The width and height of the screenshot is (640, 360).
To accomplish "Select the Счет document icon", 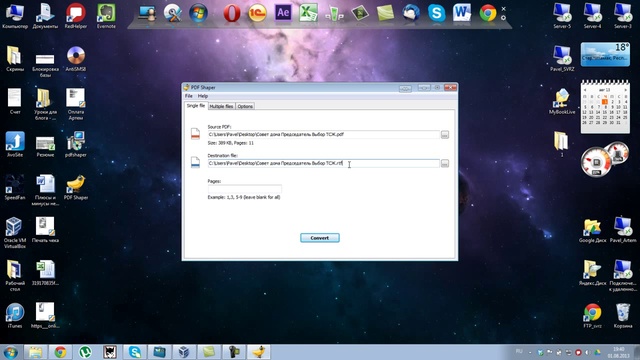I will pos(15,102).
